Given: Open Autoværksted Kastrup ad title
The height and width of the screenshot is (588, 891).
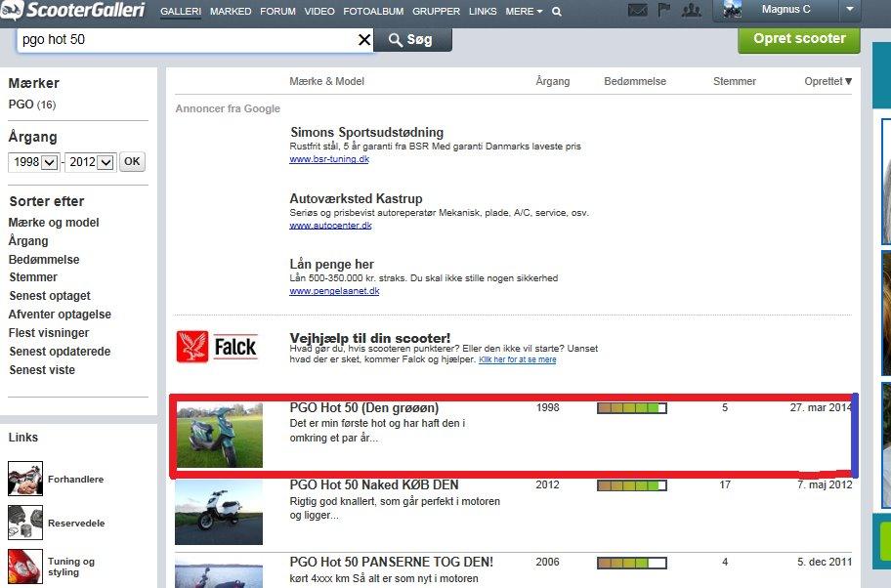Looking at the screenshot, I should 357,199.
